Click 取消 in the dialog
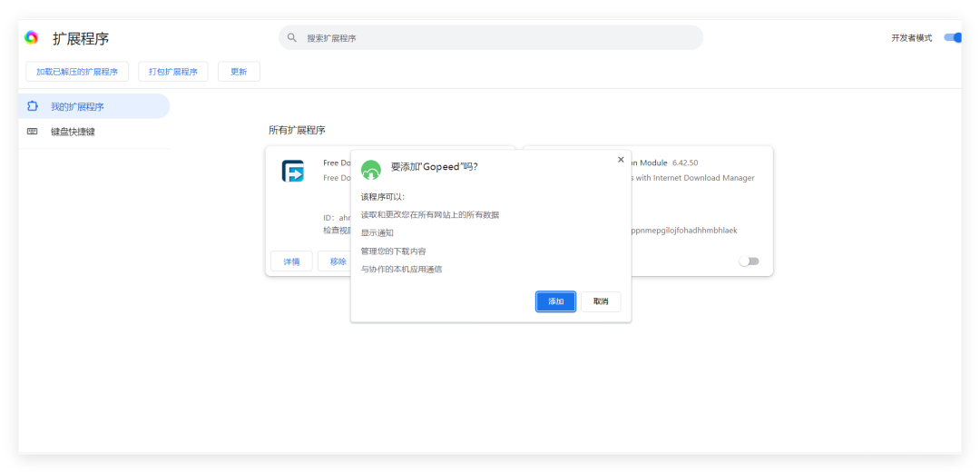 (x=601, y=301)
